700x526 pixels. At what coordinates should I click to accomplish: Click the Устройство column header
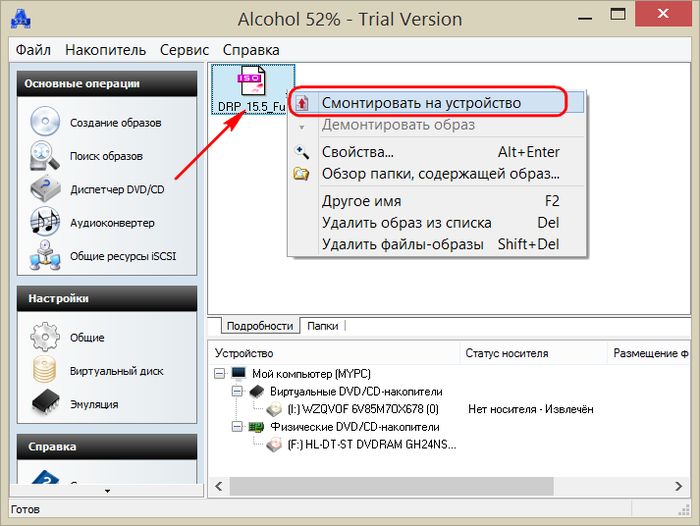tap(244, 353)
